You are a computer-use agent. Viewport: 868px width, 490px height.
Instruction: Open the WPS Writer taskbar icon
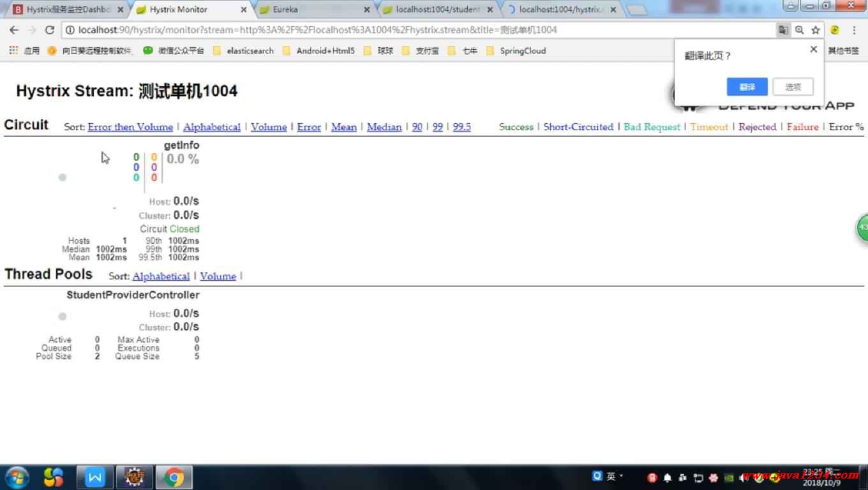tap(95, 477)
